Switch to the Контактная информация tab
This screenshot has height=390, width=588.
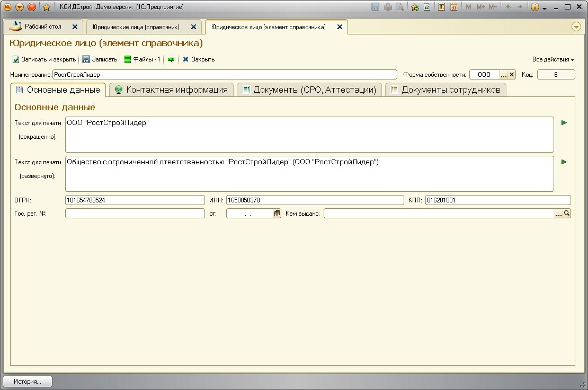tap(171, 90)
